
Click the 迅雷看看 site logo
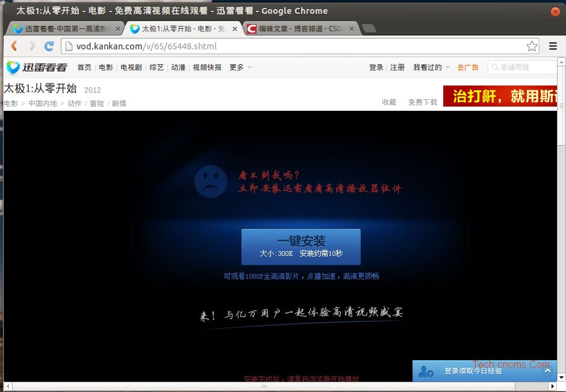37,67
